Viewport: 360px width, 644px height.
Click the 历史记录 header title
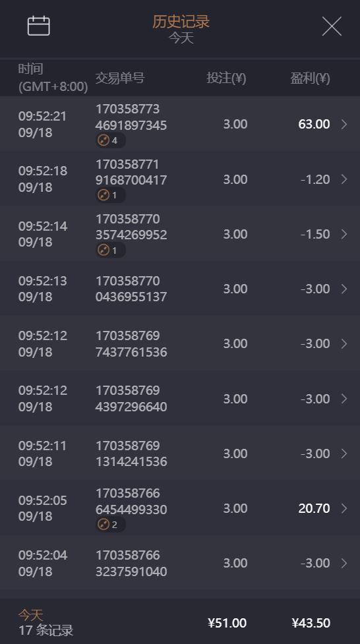click(x=181, y=21)
